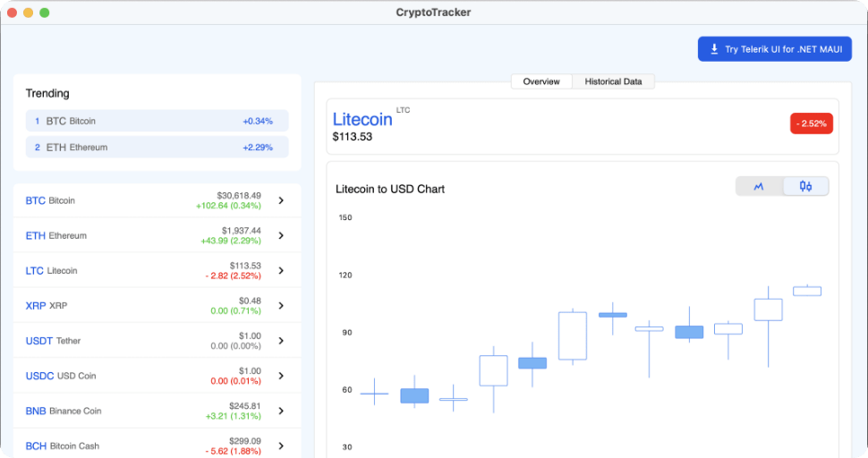The height and width of the screenshot is (458, 868).
Task: Click the red -2.52% change badge
Action: 811,123
